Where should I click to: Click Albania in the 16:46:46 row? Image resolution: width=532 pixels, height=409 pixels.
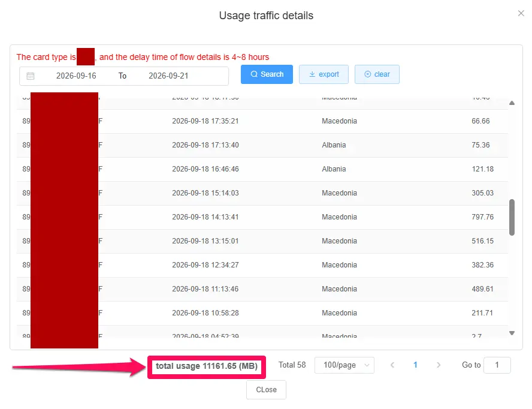pyautogui.click(x=334, y=169)
